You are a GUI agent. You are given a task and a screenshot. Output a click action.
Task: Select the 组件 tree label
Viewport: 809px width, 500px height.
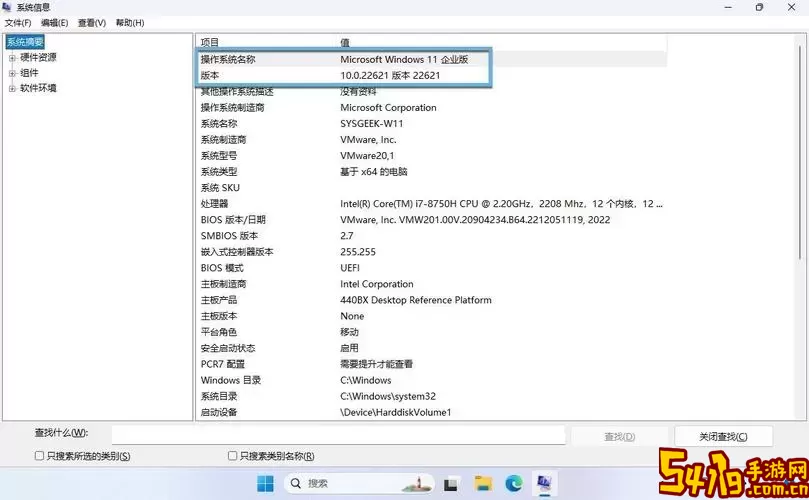click(x=29, y=73)
